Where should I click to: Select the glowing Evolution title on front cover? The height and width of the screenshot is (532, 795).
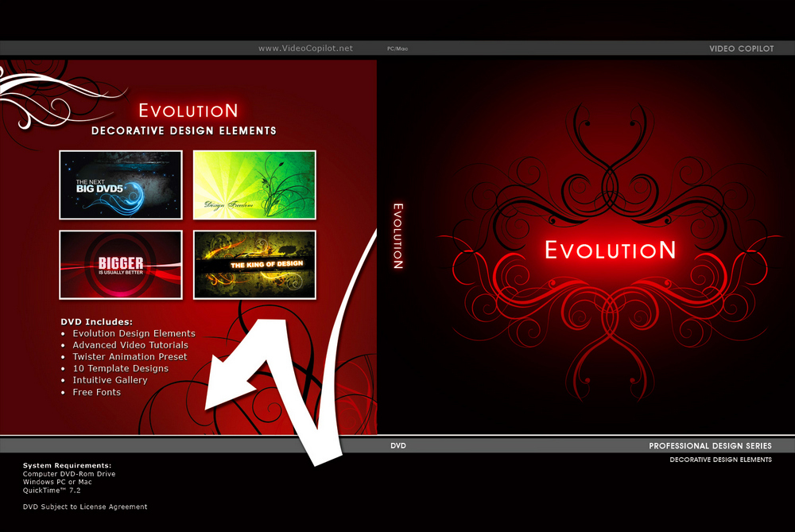tap(610, 250)
